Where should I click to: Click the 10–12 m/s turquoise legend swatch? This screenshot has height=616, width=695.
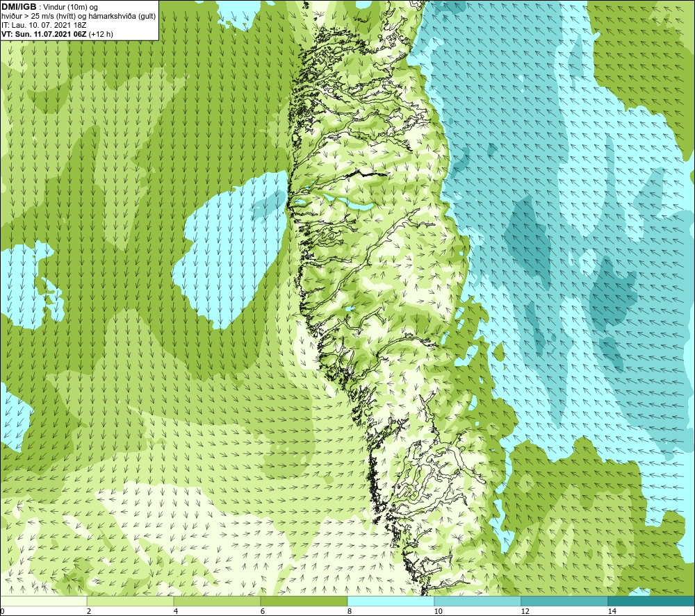pos(477,601)
